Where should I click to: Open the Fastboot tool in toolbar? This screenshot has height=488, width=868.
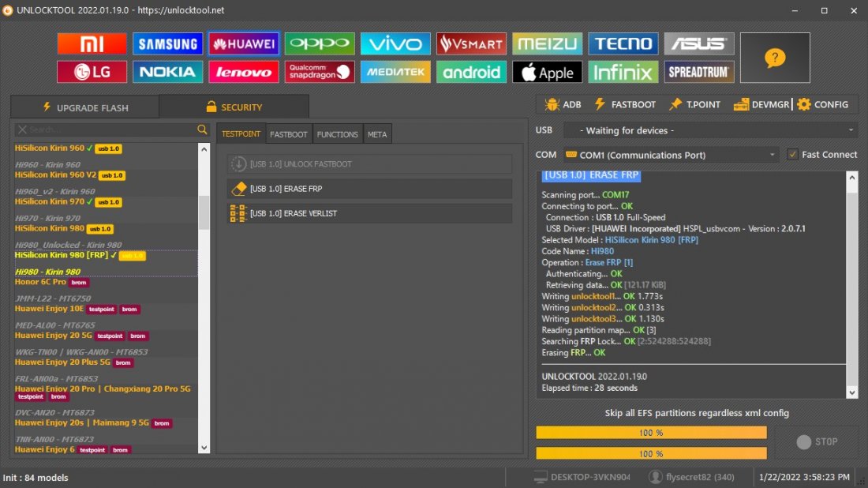tap(625, 105)
